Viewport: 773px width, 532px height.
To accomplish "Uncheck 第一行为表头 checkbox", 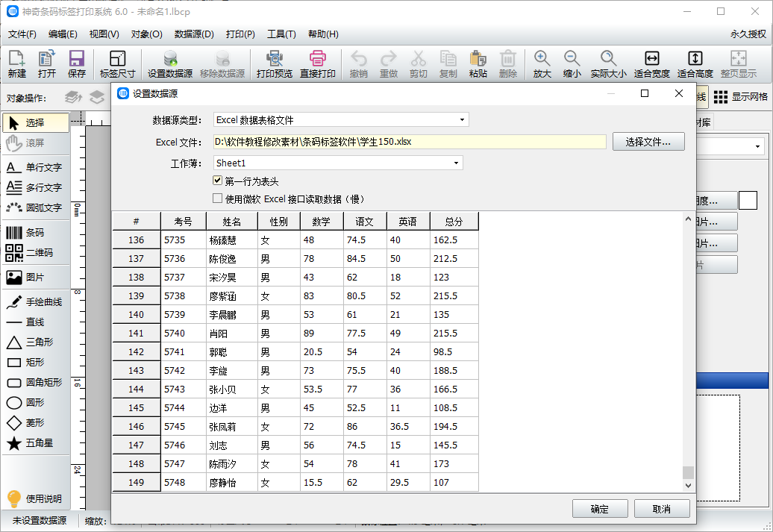I will [218, 181].
